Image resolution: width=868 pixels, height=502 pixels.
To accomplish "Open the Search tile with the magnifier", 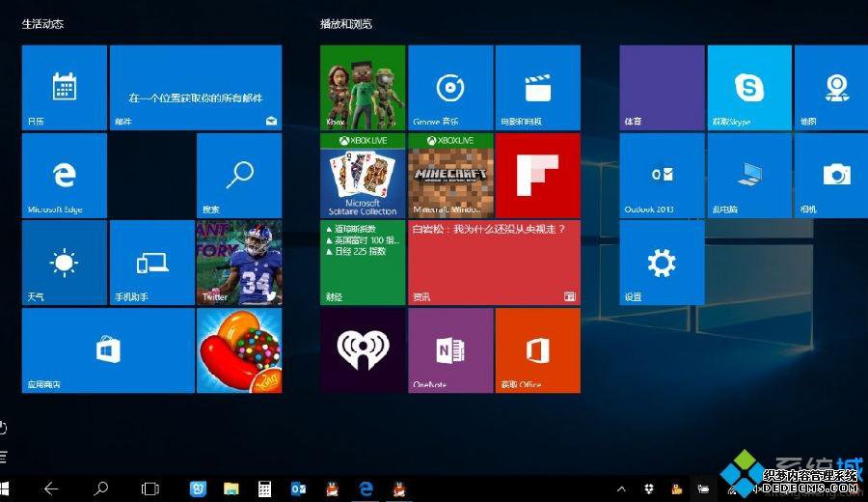I will [x=239, y=176].
